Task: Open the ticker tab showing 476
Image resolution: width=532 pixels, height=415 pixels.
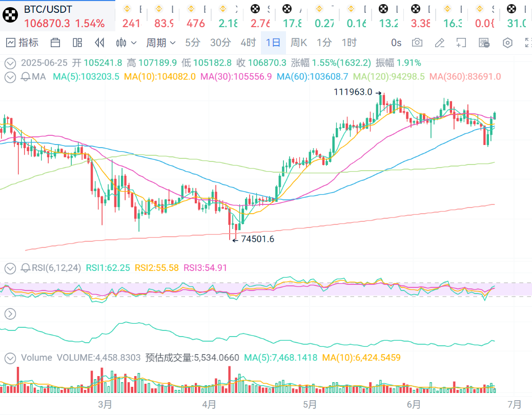Action: coord(195,15)
